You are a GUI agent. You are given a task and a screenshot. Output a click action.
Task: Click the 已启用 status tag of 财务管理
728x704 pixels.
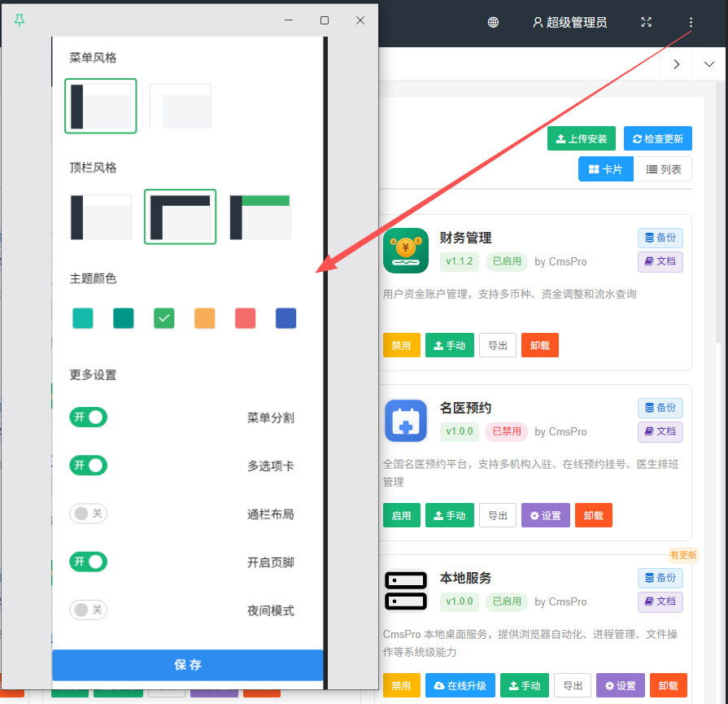pyautogui.click(x=507, y=261)
